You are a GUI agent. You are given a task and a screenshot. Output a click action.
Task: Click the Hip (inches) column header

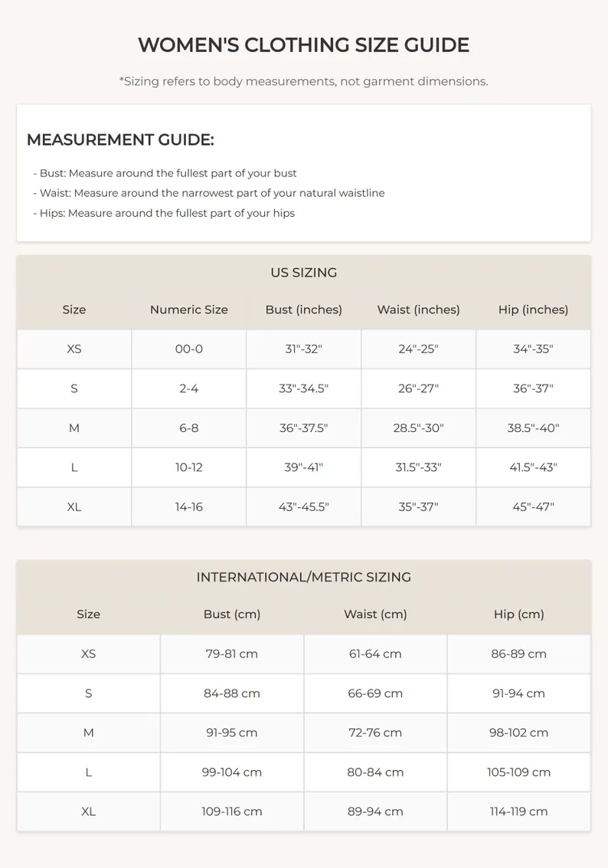(x=533, y=310)
